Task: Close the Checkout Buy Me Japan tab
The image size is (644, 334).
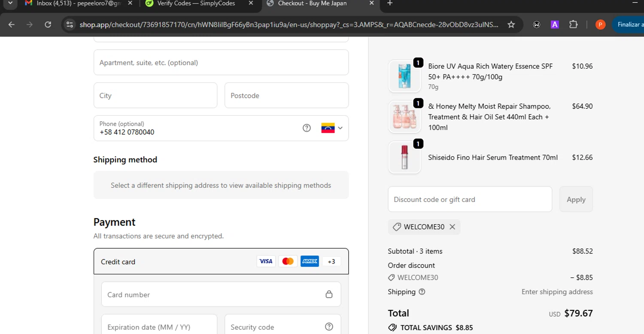Action: (x=372, y=3)
